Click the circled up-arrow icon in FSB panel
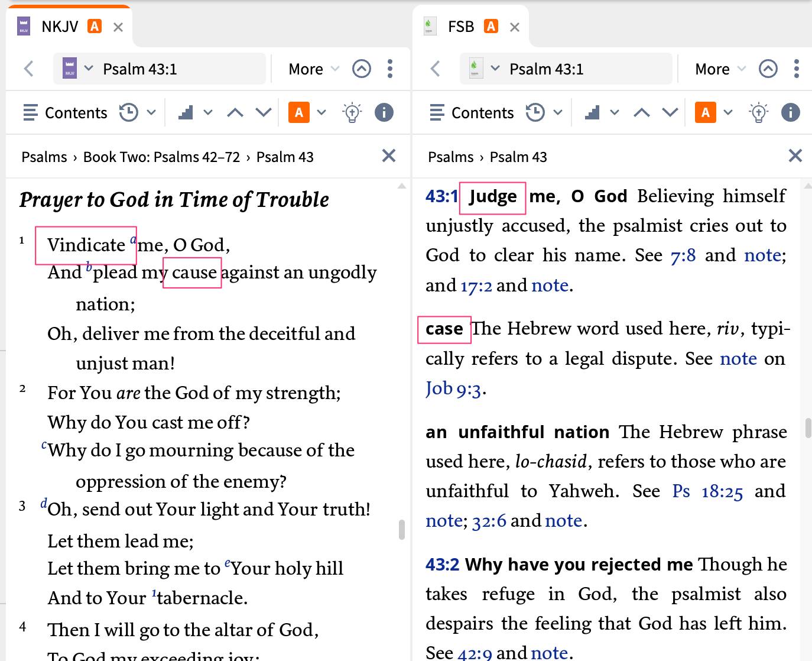 pos(768,69)
